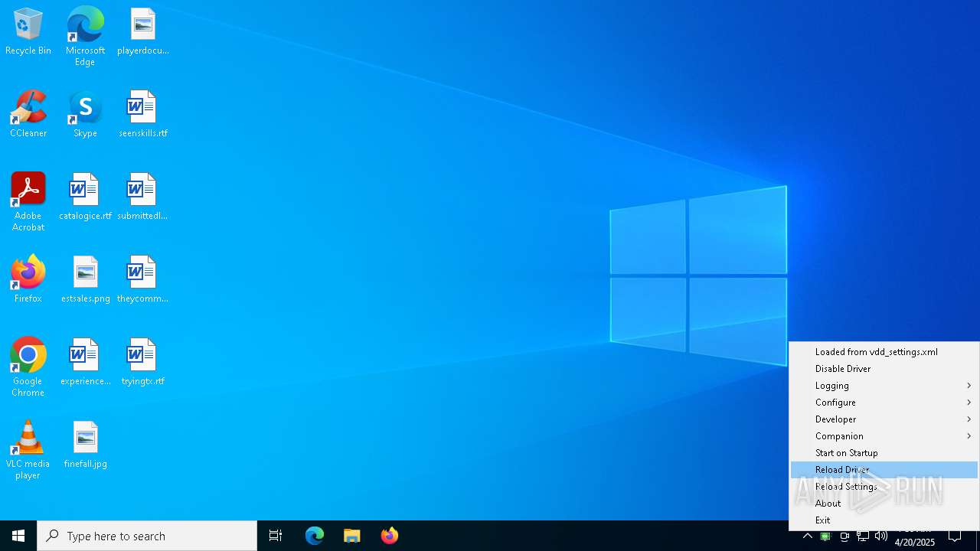This screenshot has height=551, width=980.
Task: Choose Exit in the tray menu
Action: 884,520
